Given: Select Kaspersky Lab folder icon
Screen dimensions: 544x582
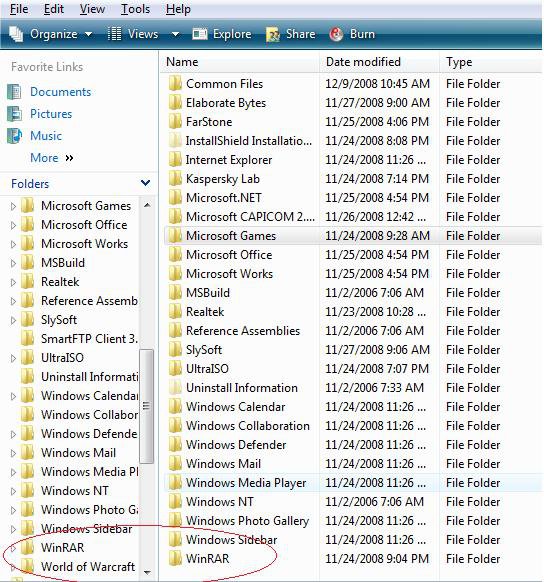Looking at the screenshot, I should (175, 179).
